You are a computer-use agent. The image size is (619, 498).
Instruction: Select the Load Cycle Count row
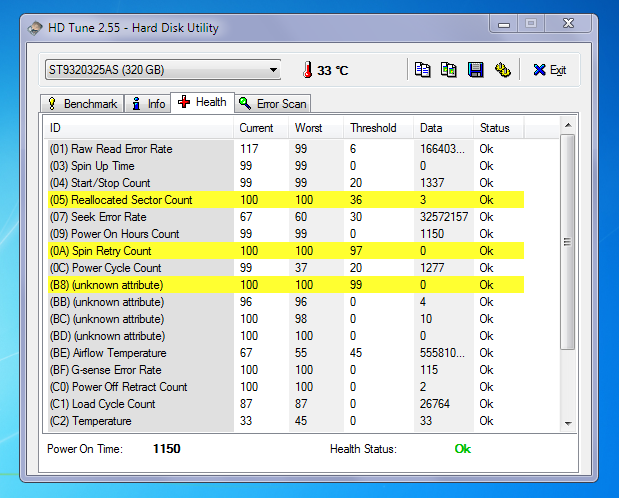tap(286, 404)
